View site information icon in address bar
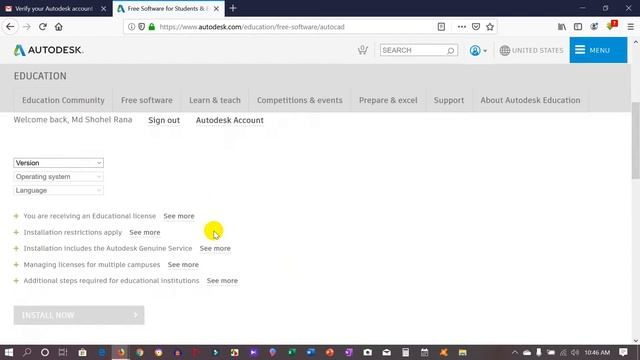640x360 pixels. [x=131, y=27]
